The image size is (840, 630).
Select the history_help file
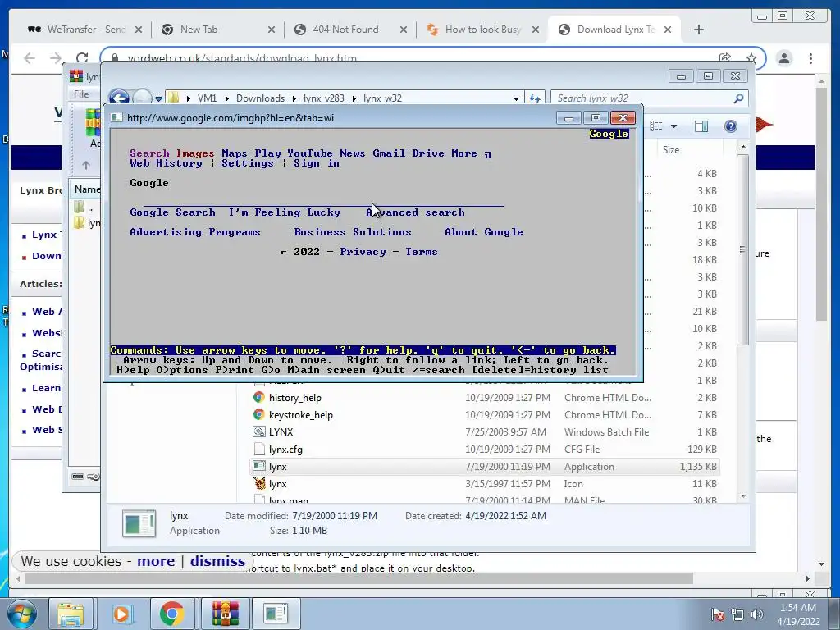point(295,398)
